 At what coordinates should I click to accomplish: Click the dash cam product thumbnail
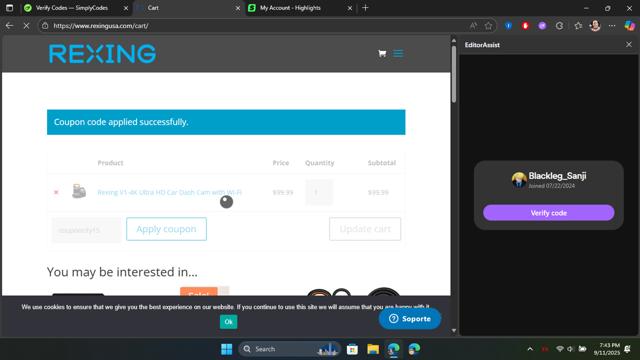click(79, 191)
